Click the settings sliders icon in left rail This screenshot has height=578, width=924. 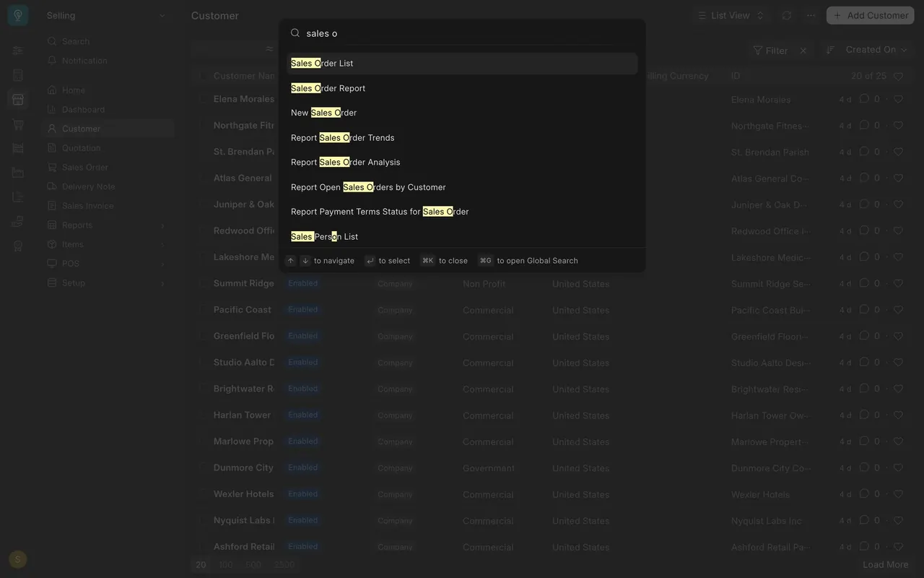tap(18, 51)
